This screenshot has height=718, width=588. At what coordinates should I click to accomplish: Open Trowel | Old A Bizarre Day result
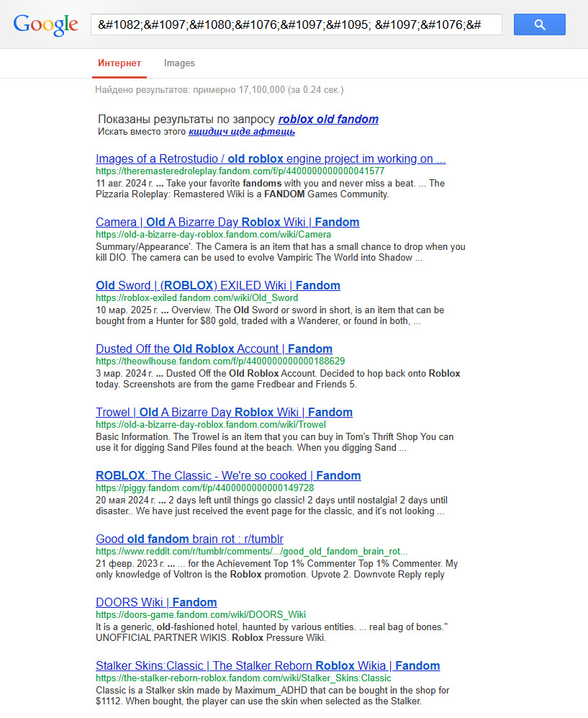point(224,412)
